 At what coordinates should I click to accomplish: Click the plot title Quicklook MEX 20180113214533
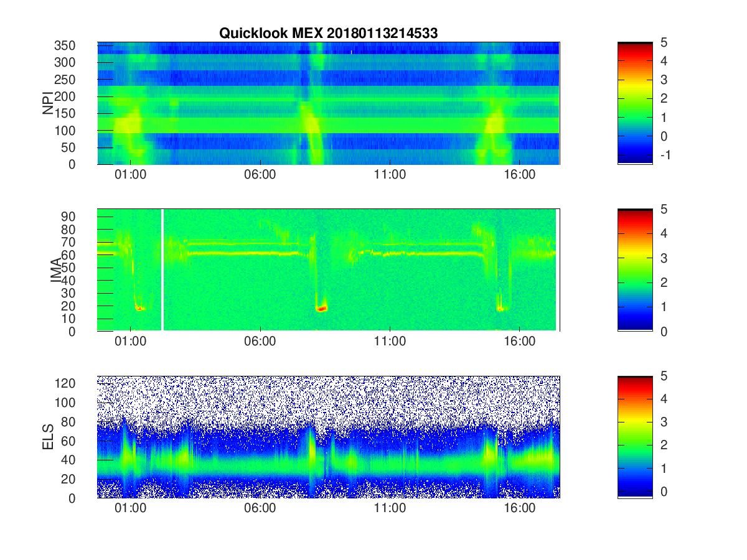[328, 34]
